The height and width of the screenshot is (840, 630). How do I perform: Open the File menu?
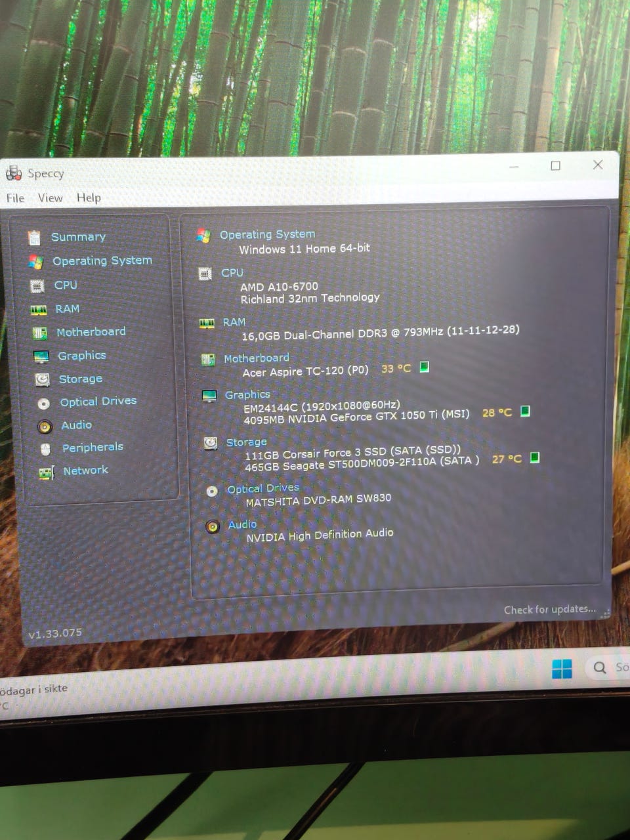15,198
